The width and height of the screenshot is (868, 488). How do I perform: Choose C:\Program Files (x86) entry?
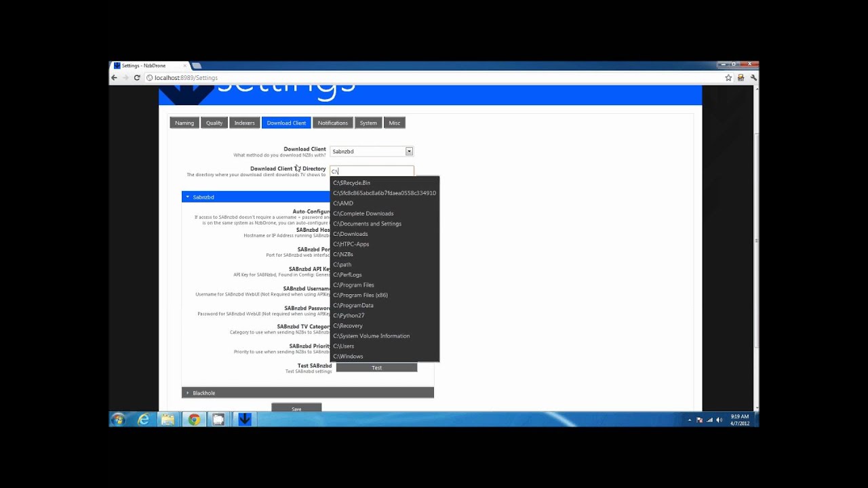tap(384, 295)
